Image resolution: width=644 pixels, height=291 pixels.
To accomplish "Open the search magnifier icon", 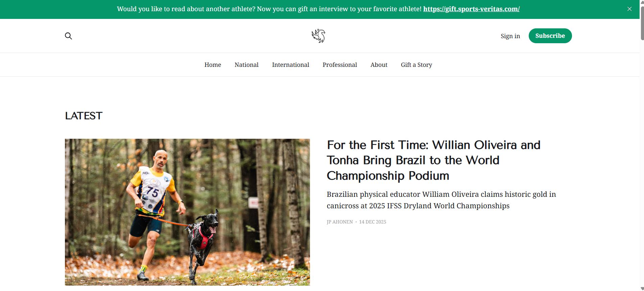I will pyautogui.click(x=68, y=36).
